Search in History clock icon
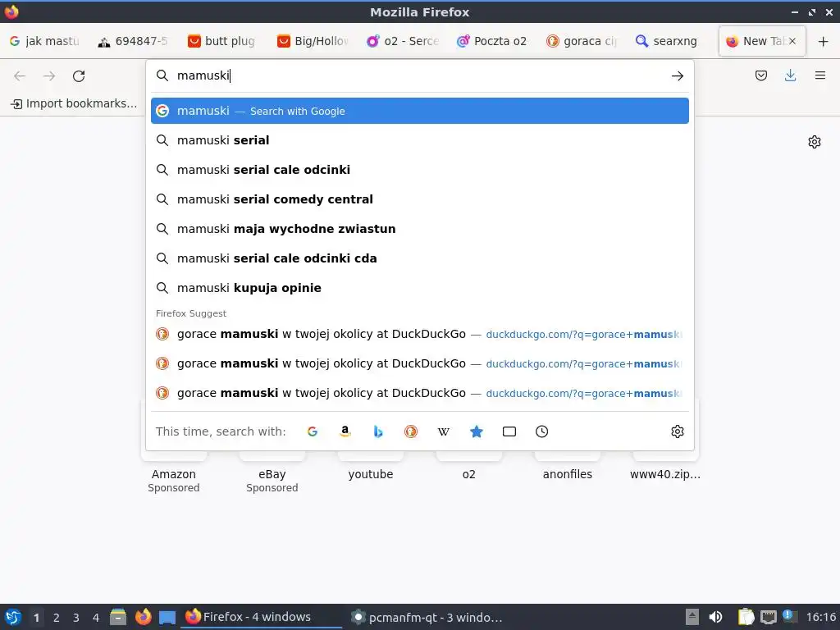 [x=541, y=431]
